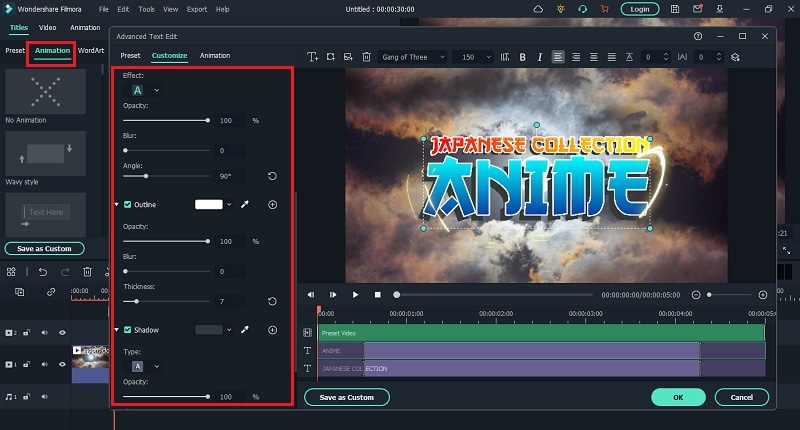This screenshot has width=800, height=430.
Task: Delete the selected text element with the trash icon
Action: tap(366, 56)
